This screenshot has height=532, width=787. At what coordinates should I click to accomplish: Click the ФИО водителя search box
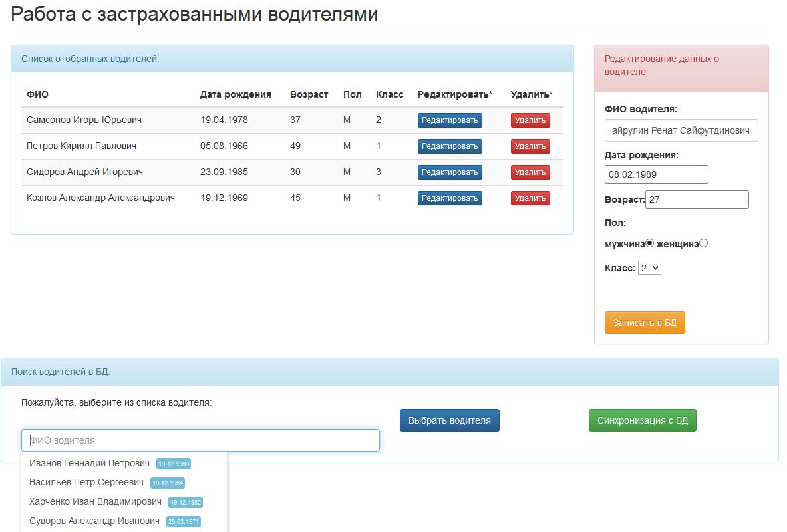[x=200, y=440]
